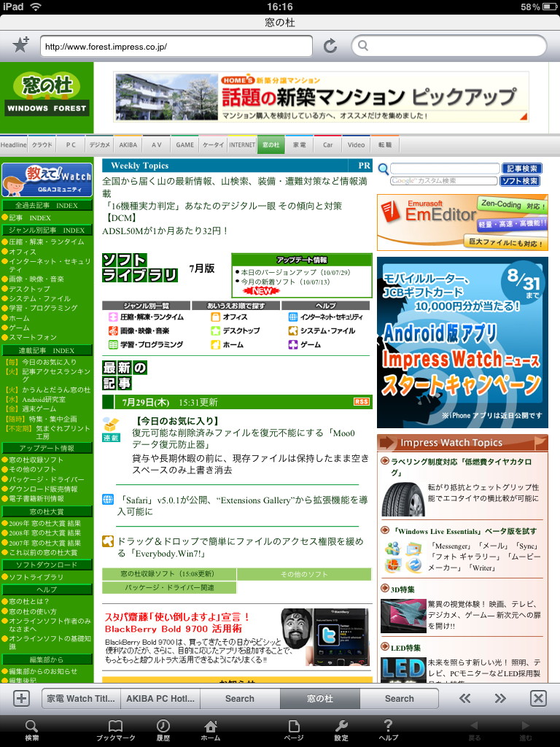Viewport: 560px width, 747px height.
Task: Click the ホーム category icon in library
Action: coord(215,344)
